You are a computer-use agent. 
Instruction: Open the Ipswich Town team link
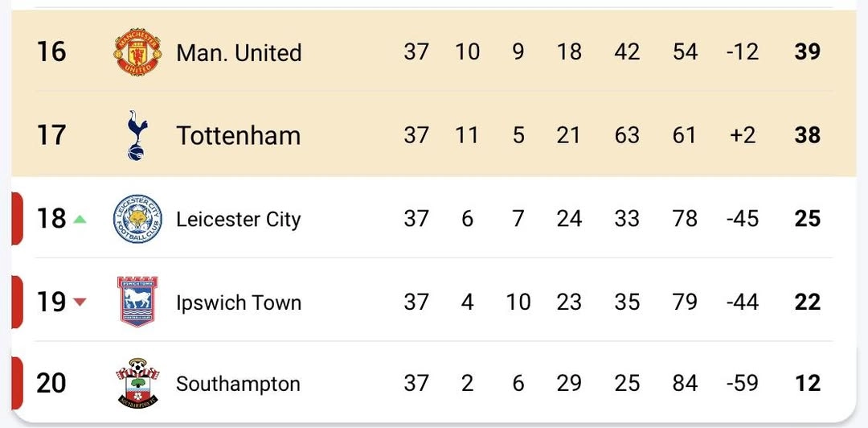[239, 302]
